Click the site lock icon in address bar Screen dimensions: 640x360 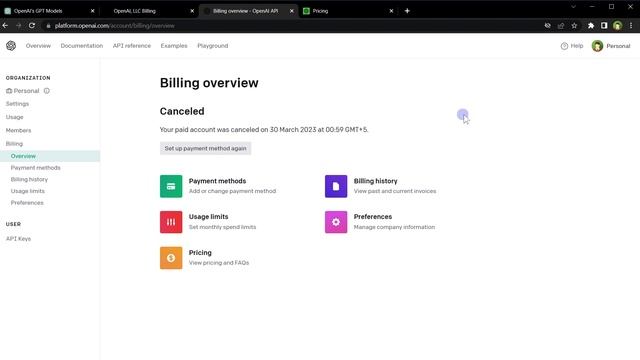click(x=48, y=26)
